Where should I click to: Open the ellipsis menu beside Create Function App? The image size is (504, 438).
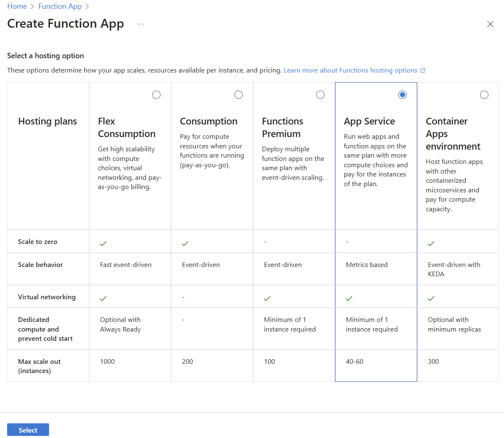pyautogui.click(x=140, y=24)
